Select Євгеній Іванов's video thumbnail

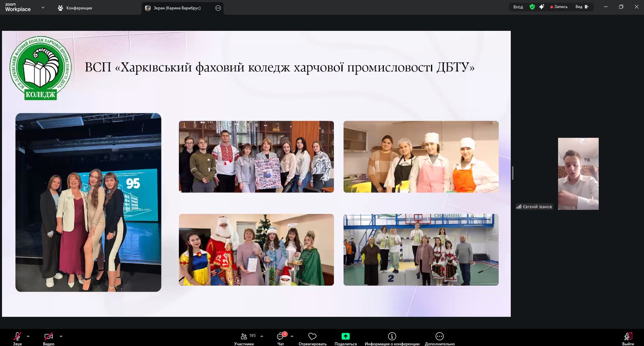tap(578, 174)
